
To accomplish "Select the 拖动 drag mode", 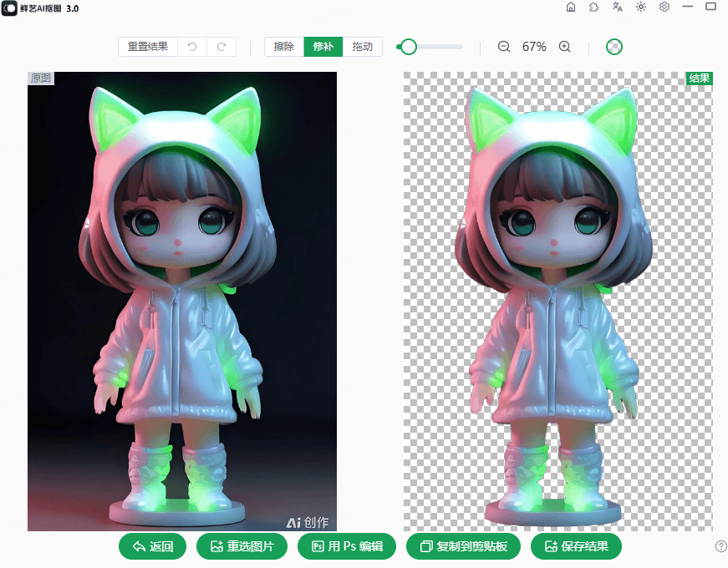I will 362,47.
